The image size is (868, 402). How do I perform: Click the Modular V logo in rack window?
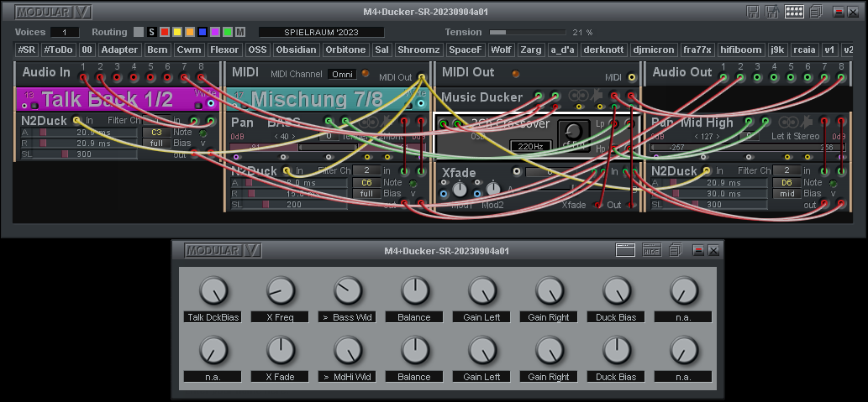click(x=54, y=12)
